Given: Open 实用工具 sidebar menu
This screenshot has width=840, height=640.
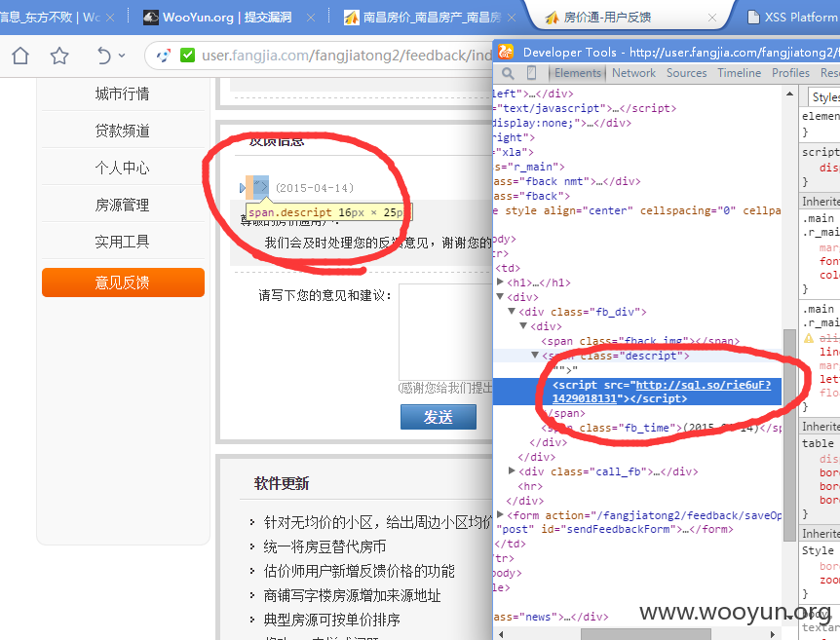Looking at the screenshot, I should click(123, 242).
